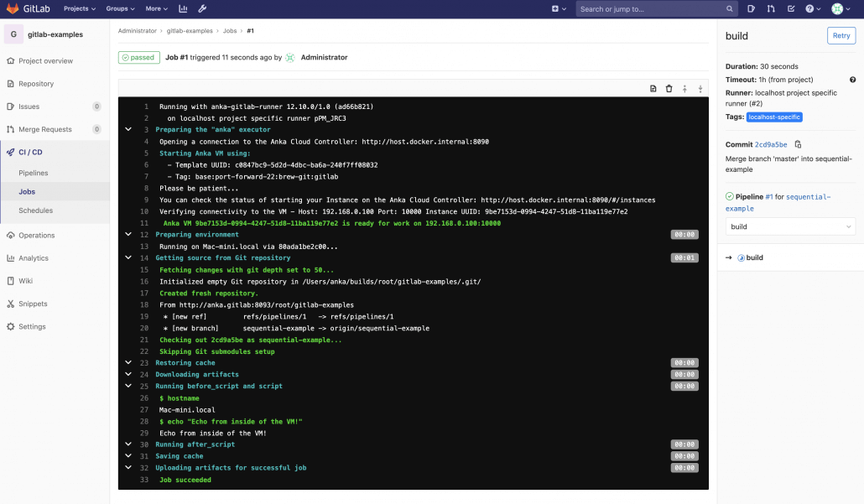Image resolution: width=864 pixels, height=504 pixels.
Task: Open the build stage dropdown
Action: 790,227
